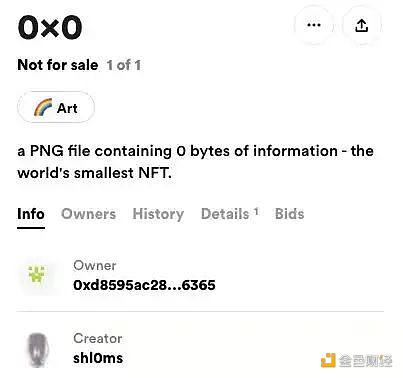Click the rainbow emoji in Art tag
This screenshot has width=403, height=378.
click(x=43, y=107)
